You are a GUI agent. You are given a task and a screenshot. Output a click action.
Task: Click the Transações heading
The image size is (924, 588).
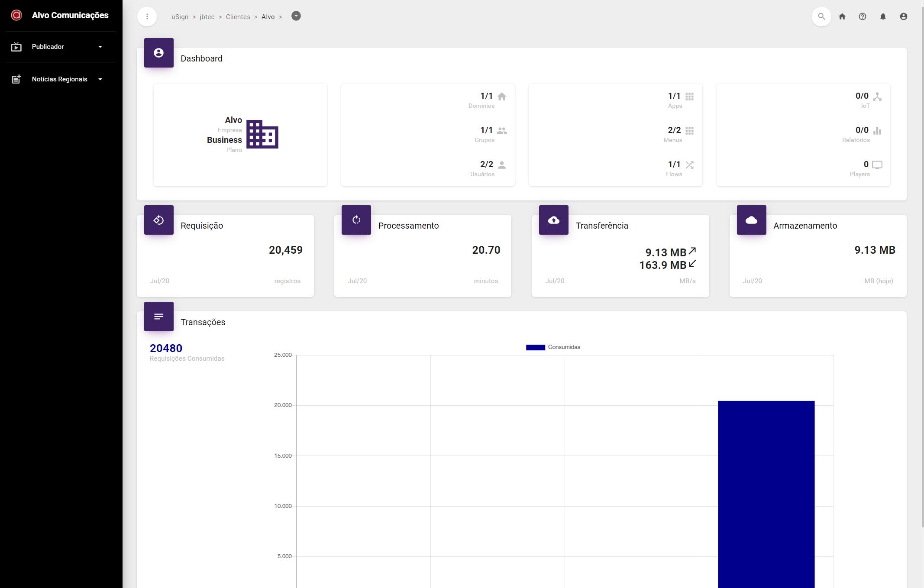point(203,322)
